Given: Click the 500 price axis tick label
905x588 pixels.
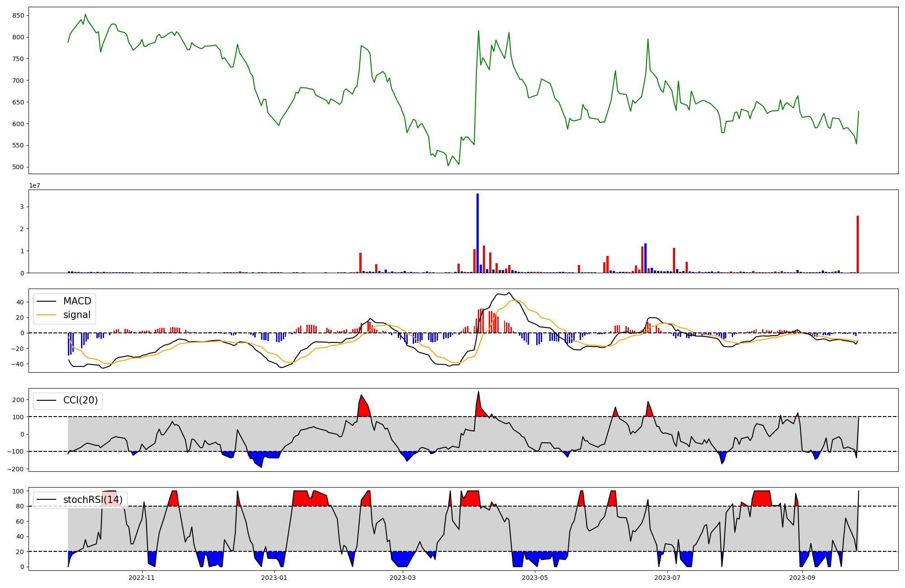Looking at the screenshot, I should coord(18,167).
